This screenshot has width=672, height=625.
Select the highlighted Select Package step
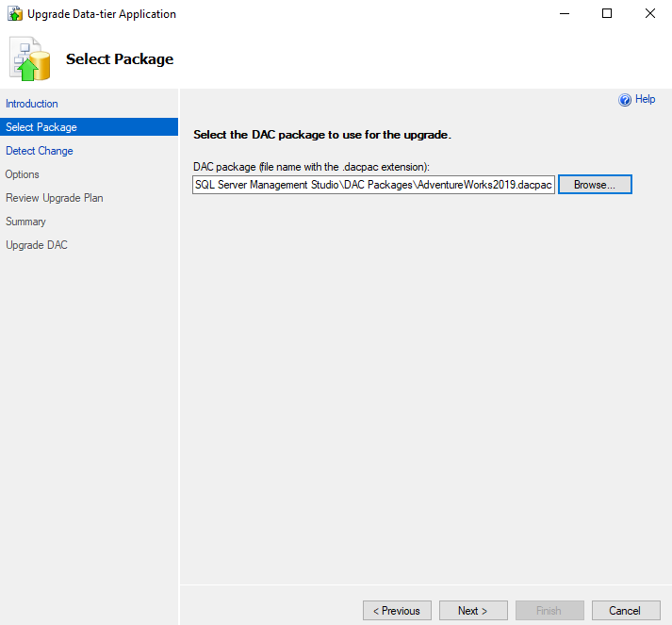tap(41, 127)
